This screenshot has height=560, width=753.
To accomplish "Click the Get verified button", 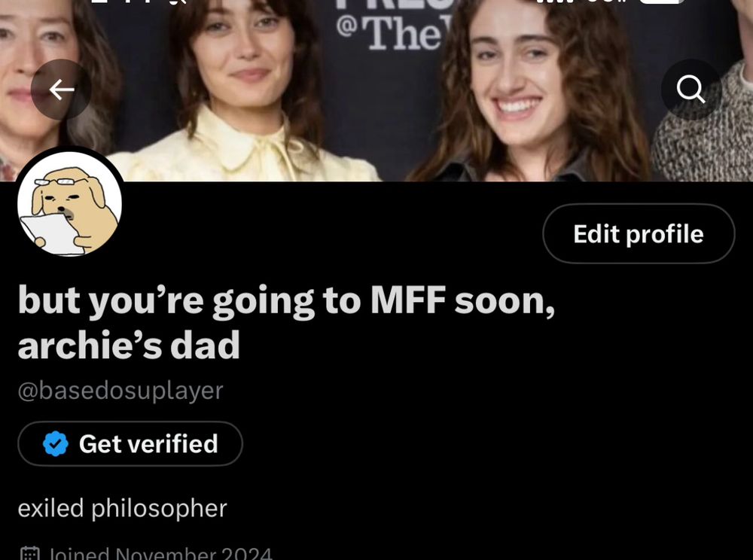I will coord(130,443).
